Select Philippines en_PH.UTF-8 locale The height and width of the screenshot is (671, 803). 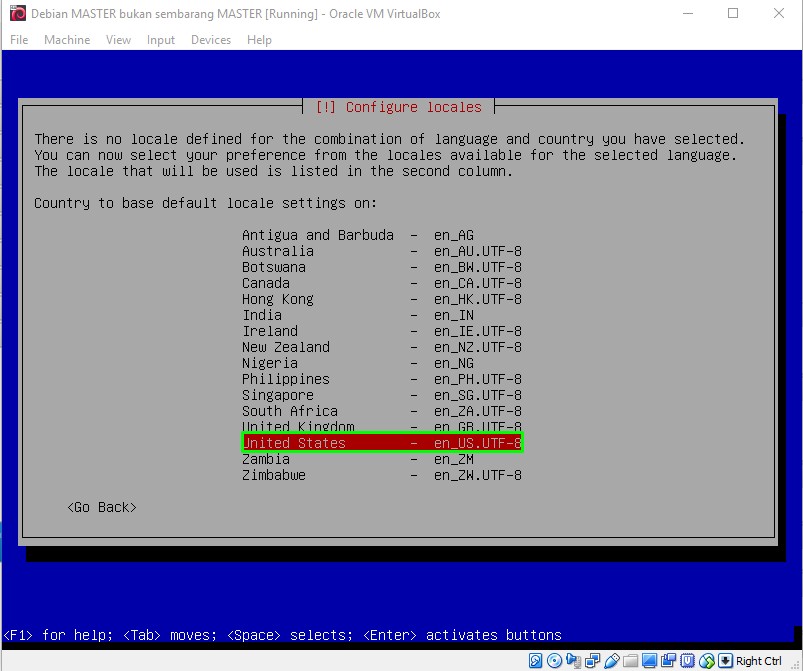(382, 379)
